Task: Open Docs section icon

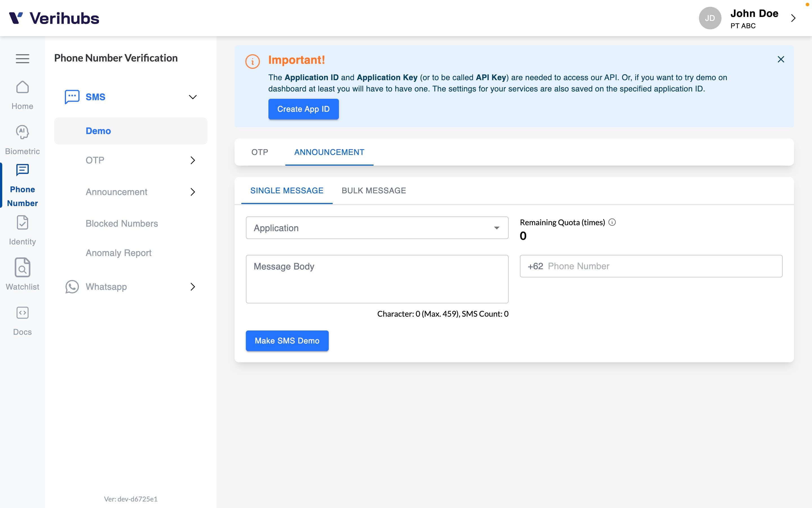Action: click(x=23, y=313)
